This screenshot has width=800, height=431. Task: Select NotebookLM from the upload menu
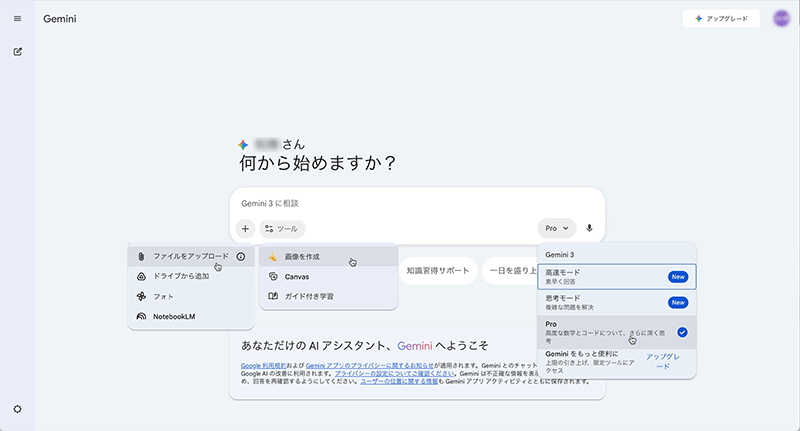pos(175,317)
